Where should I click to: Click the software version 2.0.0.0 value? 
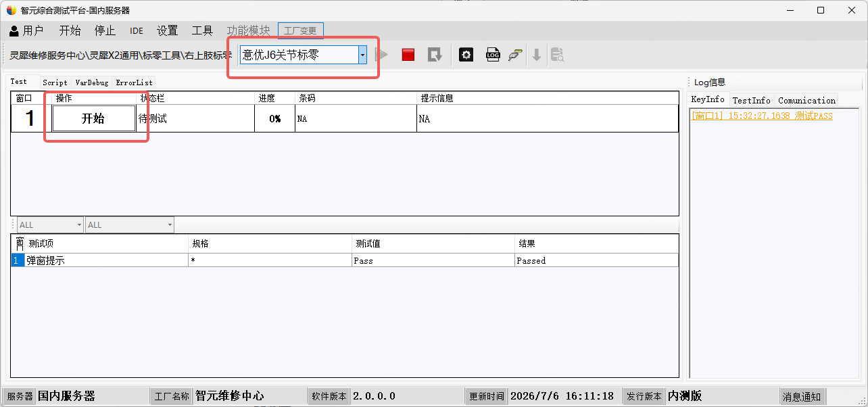(374, 396)
